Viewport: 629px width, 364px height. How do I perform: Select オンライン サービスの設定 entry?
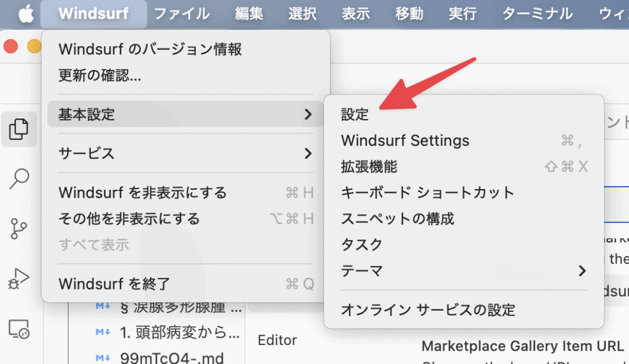[x=464, y=310]
